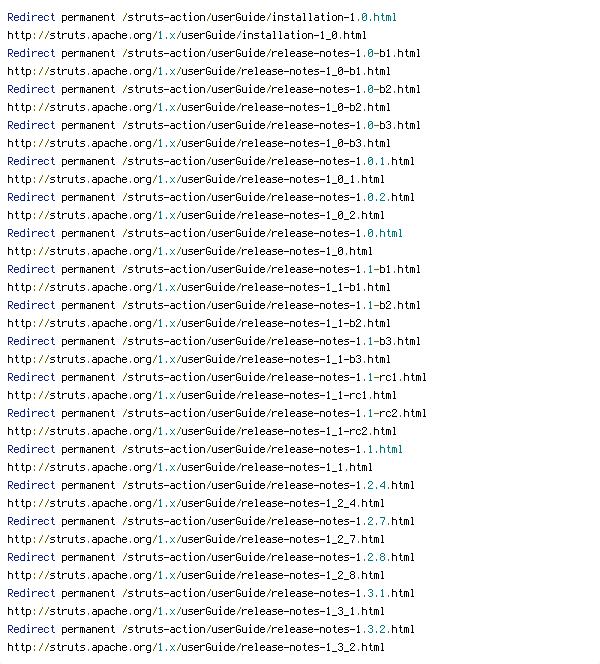
Task: Click the URL ending release-notes-1_1-b1.html
Action: point(199,287)
